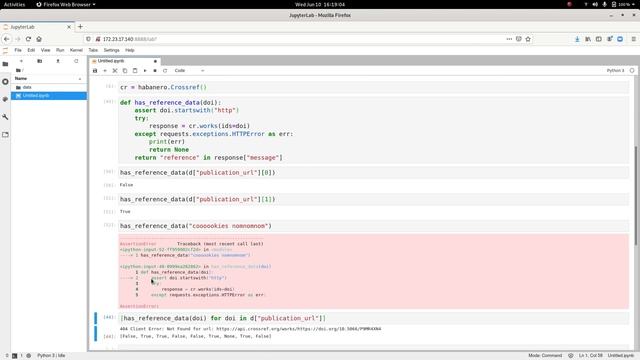Create a new launcher in the file browser
640x360 pixels.
point(21,61)
